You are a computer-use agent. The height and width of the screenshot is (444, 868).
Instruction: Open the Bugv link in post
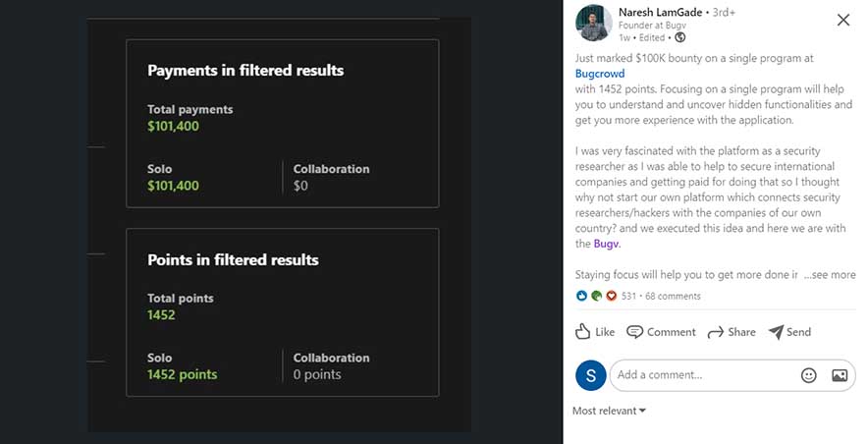tap(607, 244)
